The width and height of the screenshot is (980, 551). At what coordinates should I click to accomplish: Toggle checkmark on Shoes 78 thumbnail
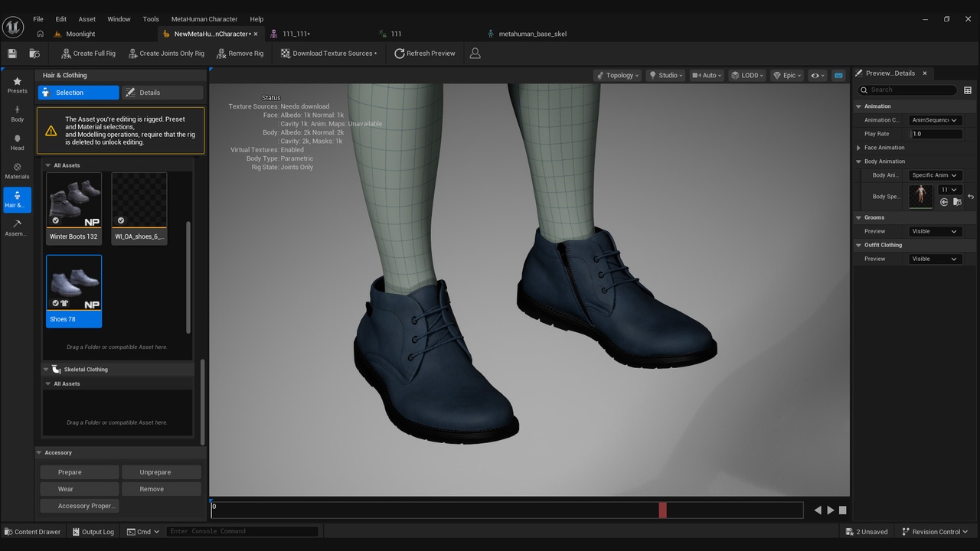coord(55,303)
